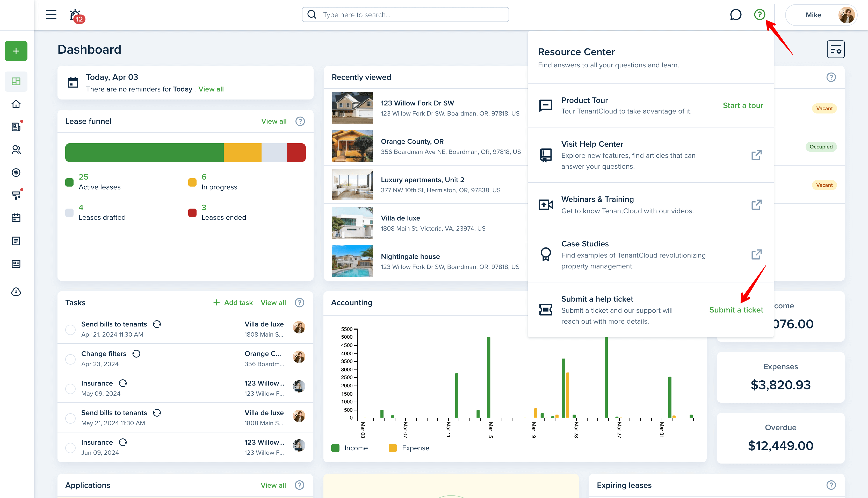Open the accounting dollar sidebar icon

16,172
